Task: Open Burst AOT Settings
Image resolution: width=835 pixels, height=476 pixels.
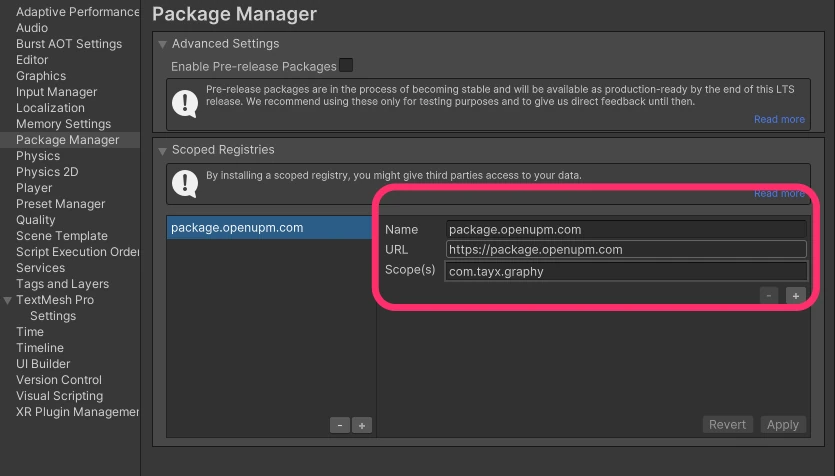Action: click(70, 44)
